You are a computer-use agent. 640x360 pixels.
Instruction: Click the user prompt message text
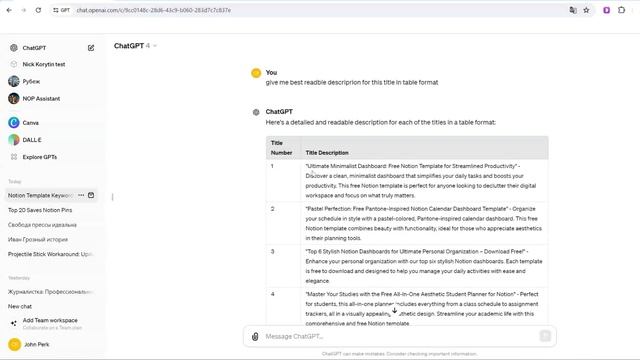[x=352, y=82]
